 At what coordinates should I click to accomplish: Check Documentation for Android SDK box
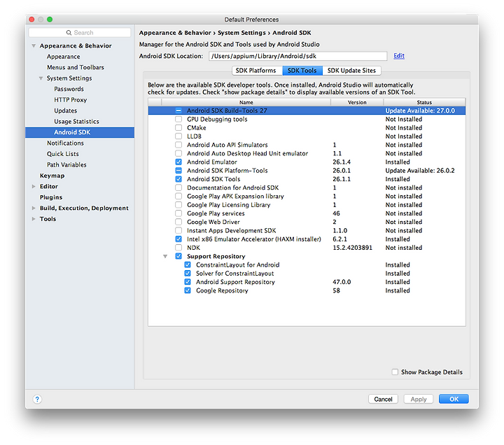tap(178, 188)
